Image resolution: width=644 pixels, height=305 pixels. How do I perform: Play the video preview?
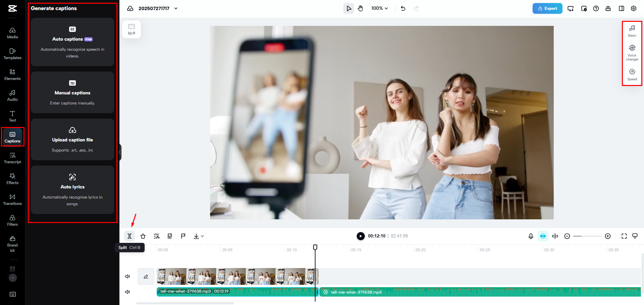point(361,236)
